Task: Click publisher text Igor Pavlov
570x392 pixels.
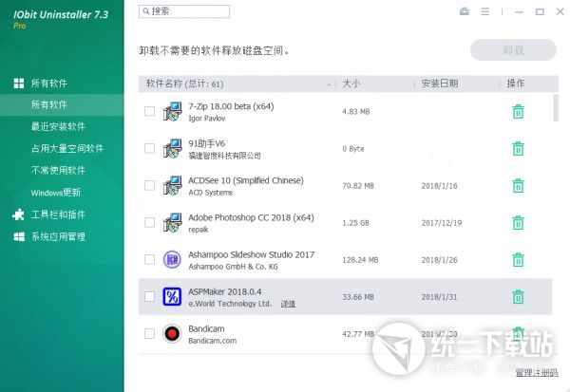Action: (207, 118)
